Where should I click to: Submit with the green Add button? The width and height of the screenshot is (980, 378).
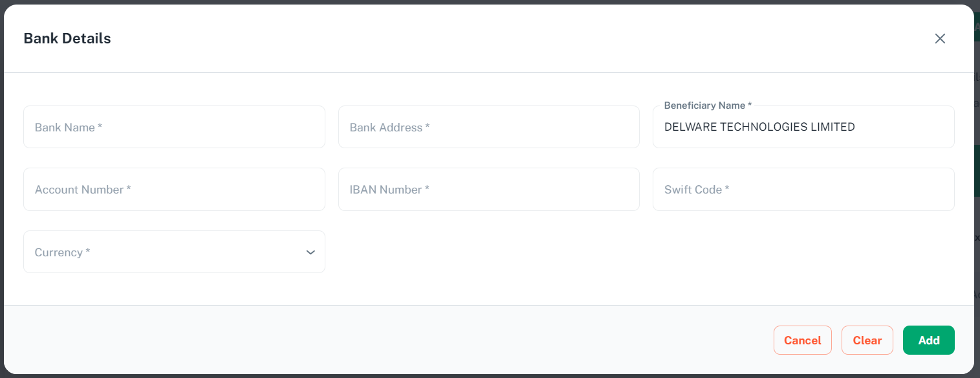(928, 340)
